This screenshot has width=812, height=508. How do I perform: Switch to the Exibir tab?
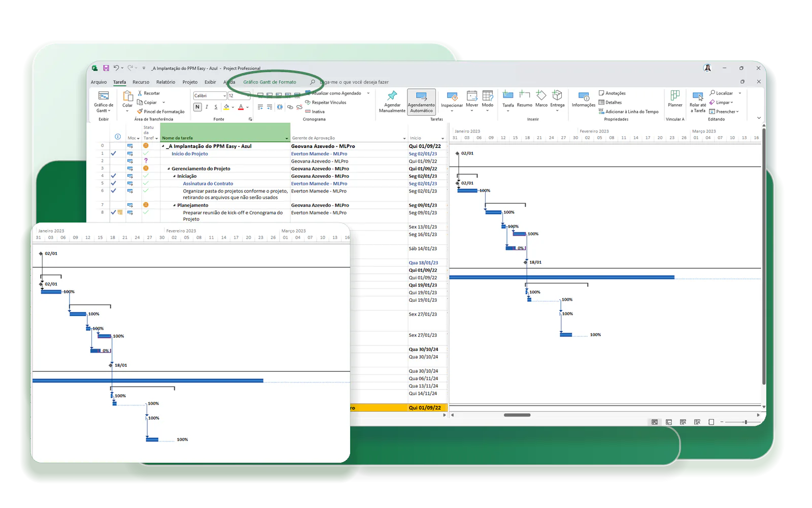click(x=210, y=82)
